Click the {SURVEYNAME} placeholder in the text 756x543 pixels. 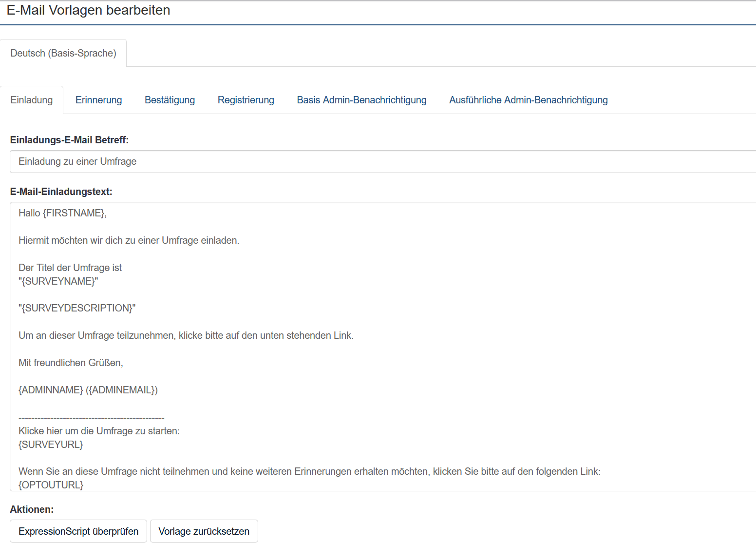[x=58, y=281]
